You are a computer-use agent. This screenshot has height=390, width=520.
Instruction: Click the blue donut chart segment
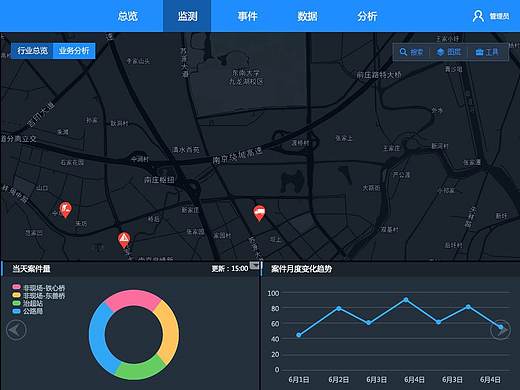click(x=98, y=337)
